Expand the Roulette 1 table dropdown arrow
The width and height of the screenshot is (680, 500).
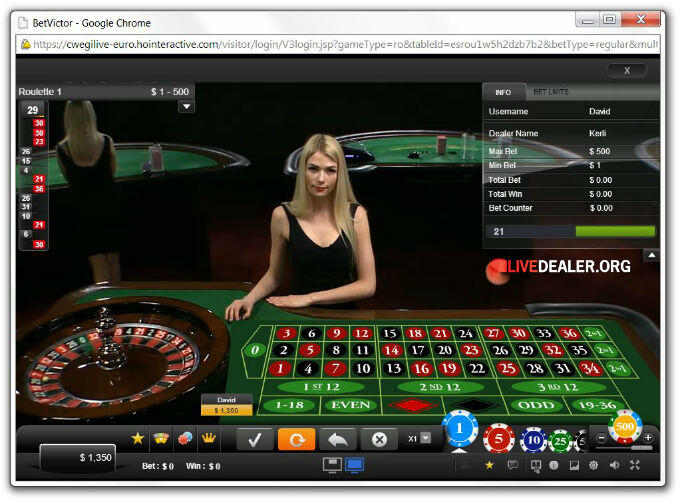pyautogui.click(x=186, y=107)
